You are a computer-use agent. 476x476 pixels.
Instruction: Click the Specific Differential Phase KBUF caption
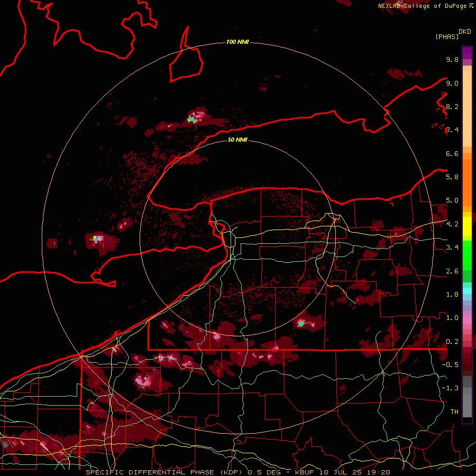[237, 472]
